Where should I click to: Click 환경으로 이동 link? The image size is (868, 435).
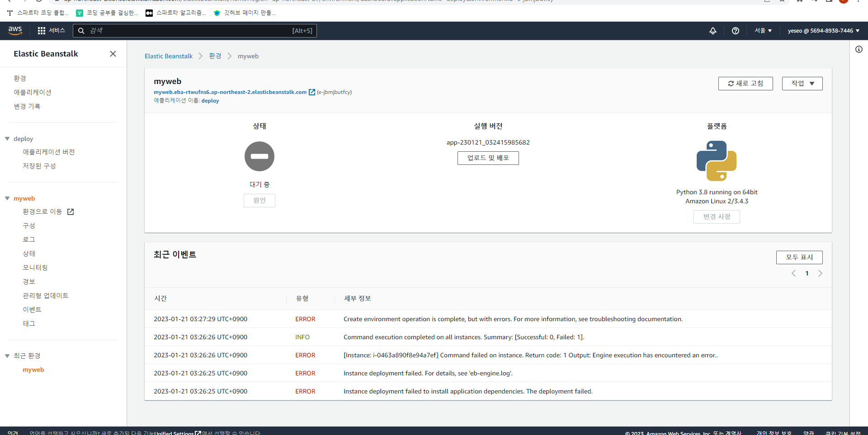[x=42, y=211]
